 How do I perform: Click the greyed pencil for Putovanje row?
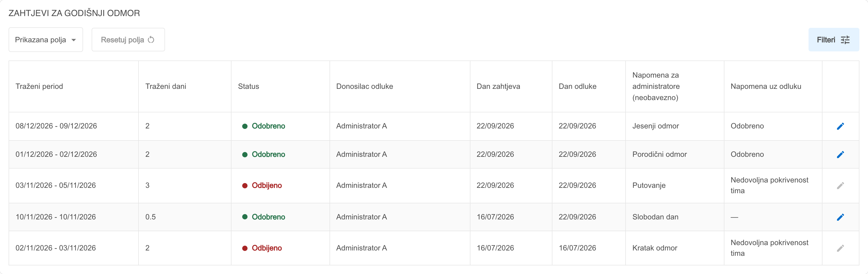pyautogui.click(x=840, y=185)
